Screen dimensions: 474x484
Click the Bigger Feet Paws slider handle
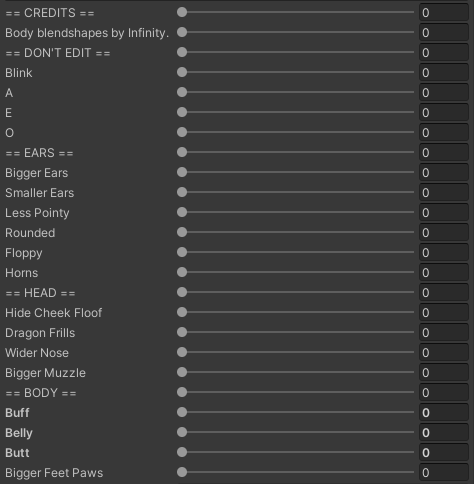(182, 472)
